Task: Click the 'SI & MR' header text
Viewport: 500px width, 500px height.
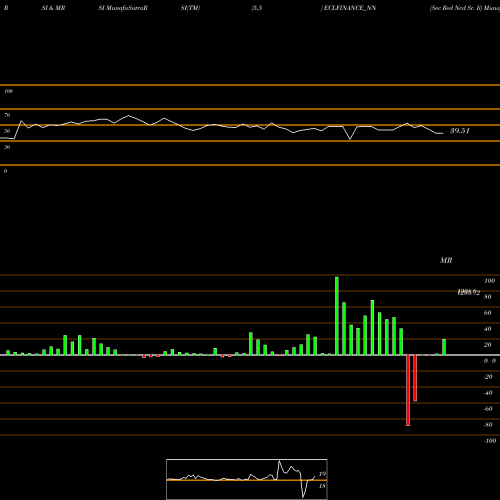Action: (x=53, y=8)
